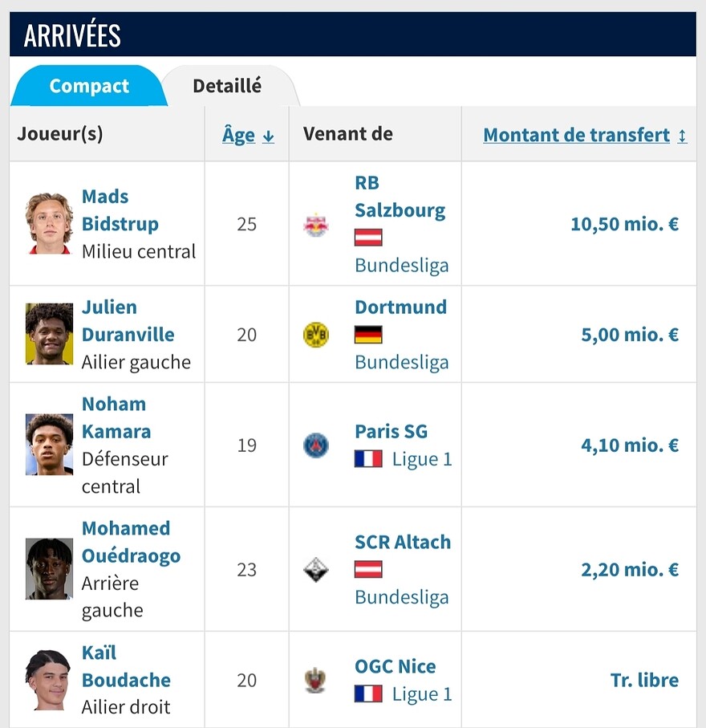Click the OGC Nice club crest icon
Image resolution: width=706 pixels, height=728 pixels.
[x=316, y=680]
